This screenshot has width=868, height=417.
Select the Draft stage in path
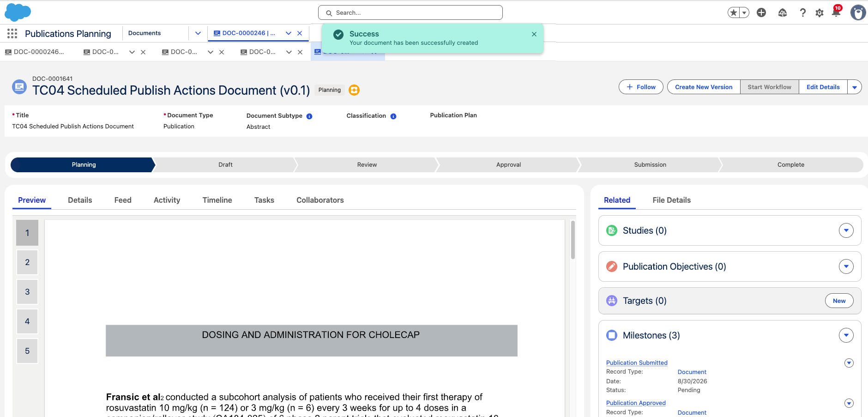pyautogui.click(x=225, y=165)
